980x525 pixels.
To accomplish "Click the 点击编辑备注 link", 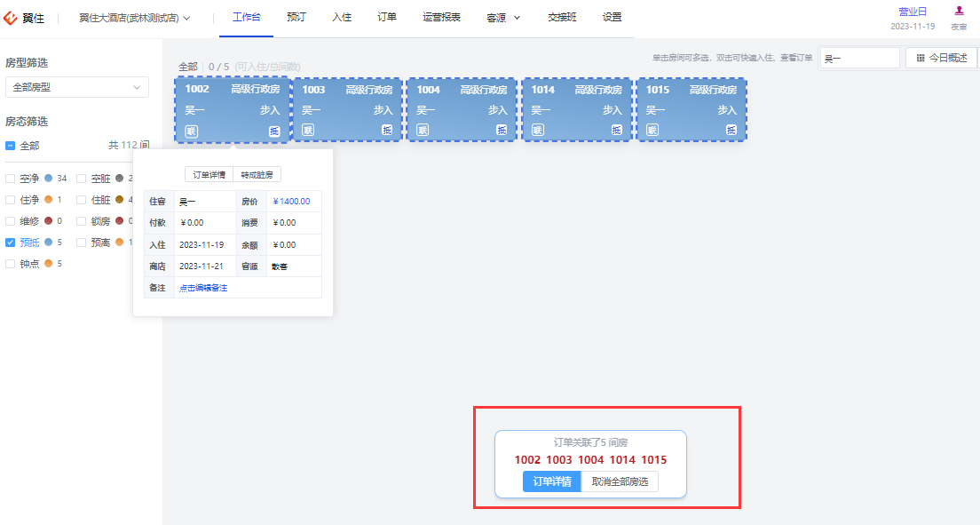I will click(203, 288).
